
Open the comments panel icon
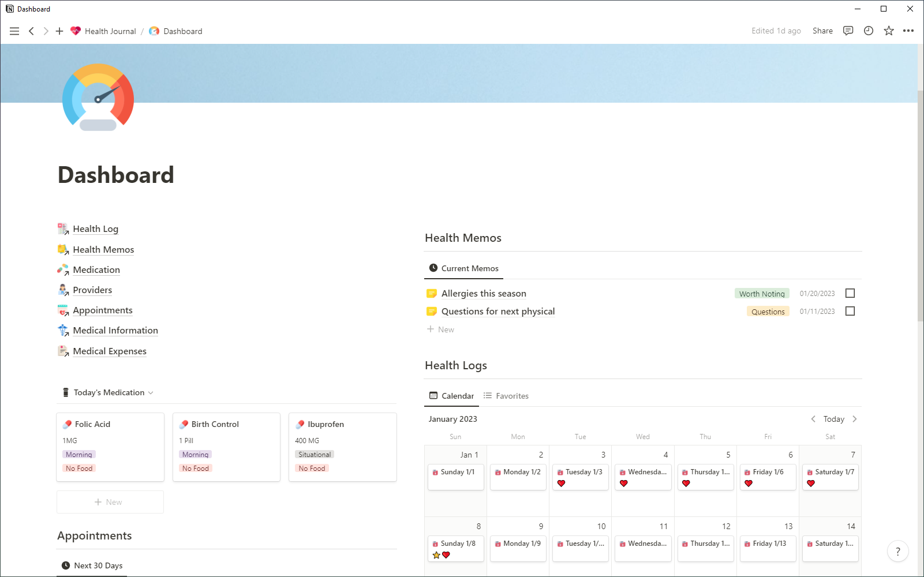click(848, 31)
